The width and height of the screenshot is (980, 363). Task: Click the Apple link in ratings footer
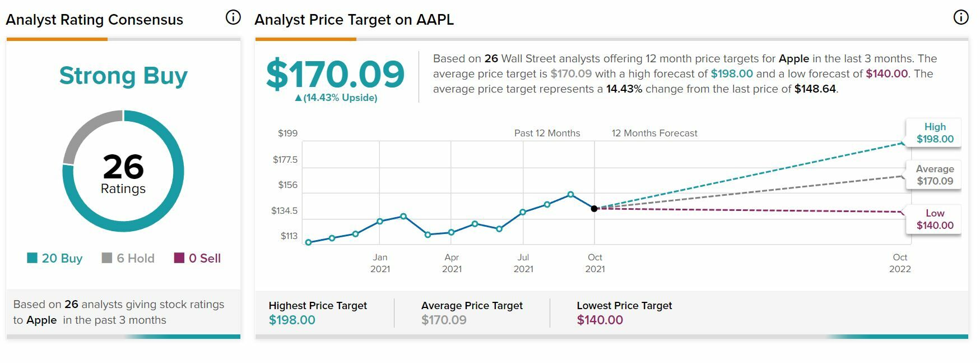(x=41, y=320)
